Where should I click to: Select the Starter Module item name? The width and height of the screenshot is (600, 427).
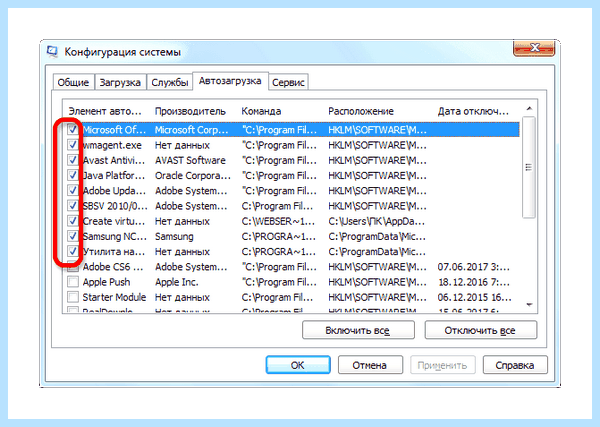pos(114,297)
